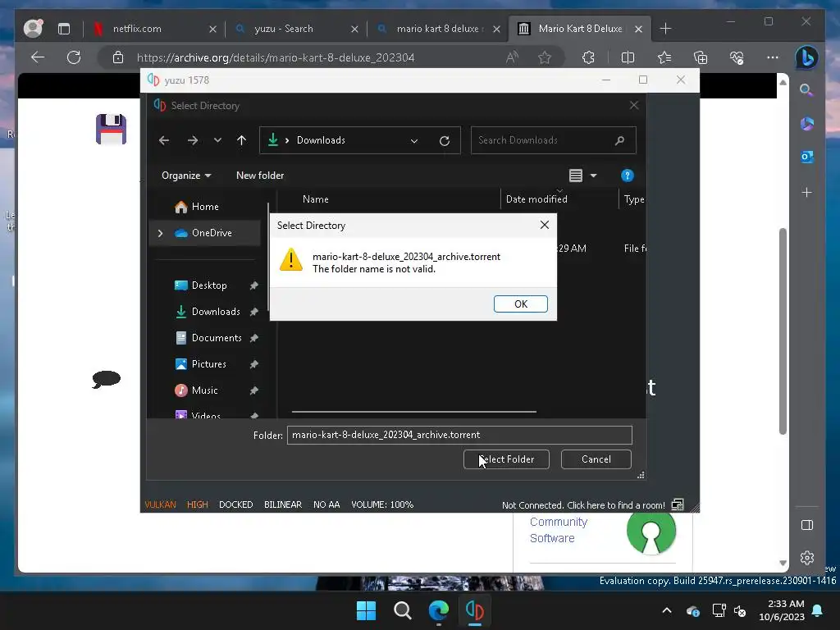Select Music in the navigation pane
The height and width of the screenshot is (630, 840).
click(x=204, y=390)
